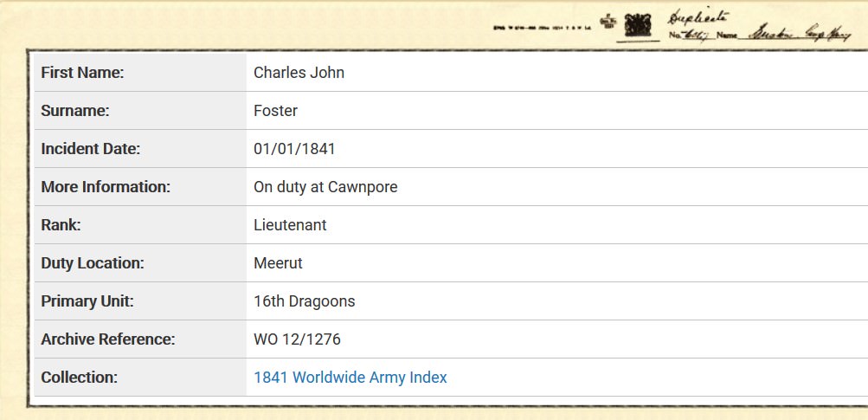
Task: Select the duty location value 'Meerut'
Action: pos(278,263)
